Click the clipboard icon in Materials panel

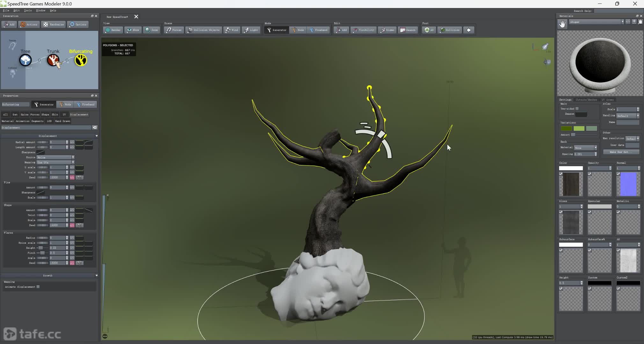(640, 22)
